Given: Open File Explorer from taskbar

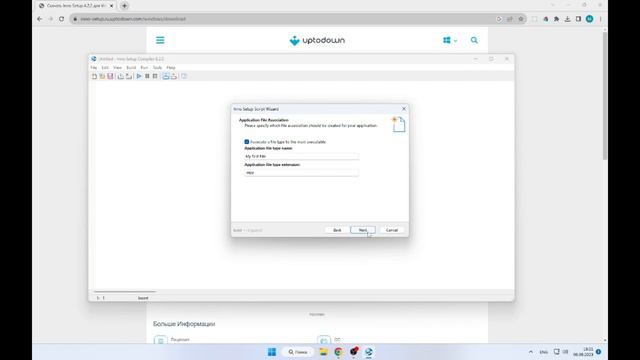Looking at the screenshot, I should (323, 352).
